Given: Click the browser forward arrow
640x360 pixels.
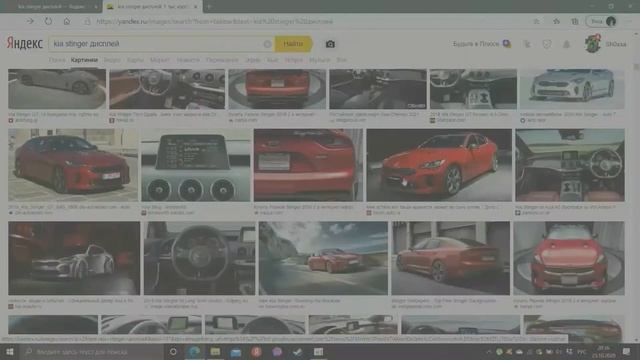Looking at the screenshot, I should pyautogui.click(x=30, y=21).
